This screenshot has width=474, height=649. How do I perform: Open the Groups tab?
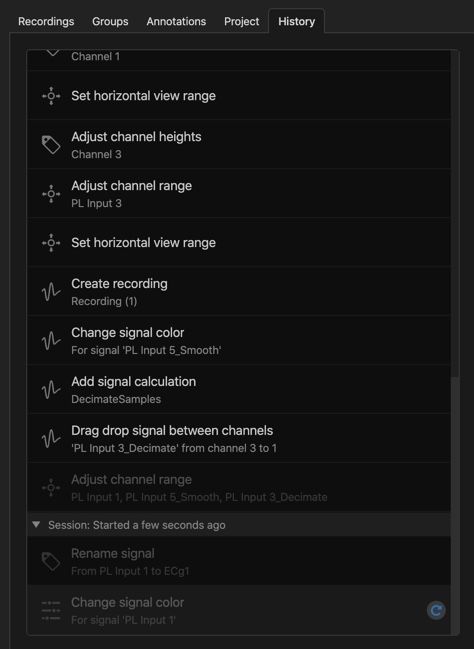110,22
